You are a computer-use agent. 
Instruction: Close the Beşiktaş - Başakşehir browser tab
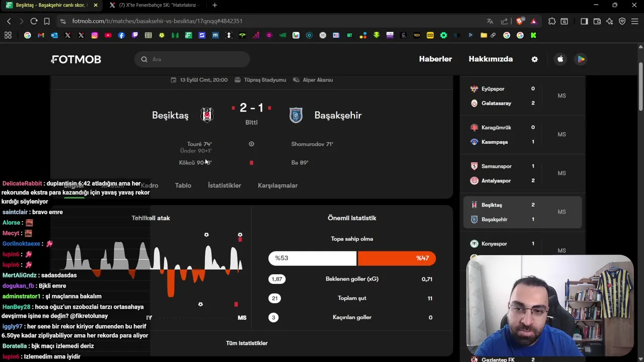point(96,5)
